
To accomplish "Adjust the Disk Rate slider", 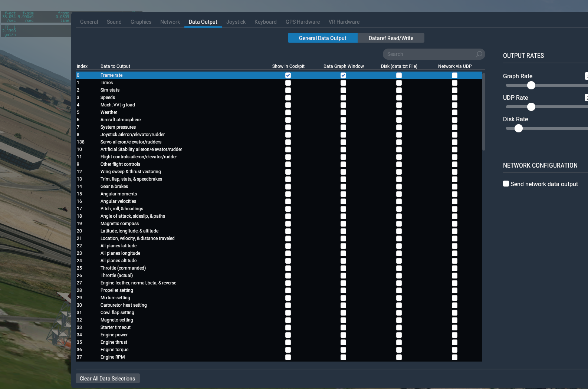I will click(519, 128).
